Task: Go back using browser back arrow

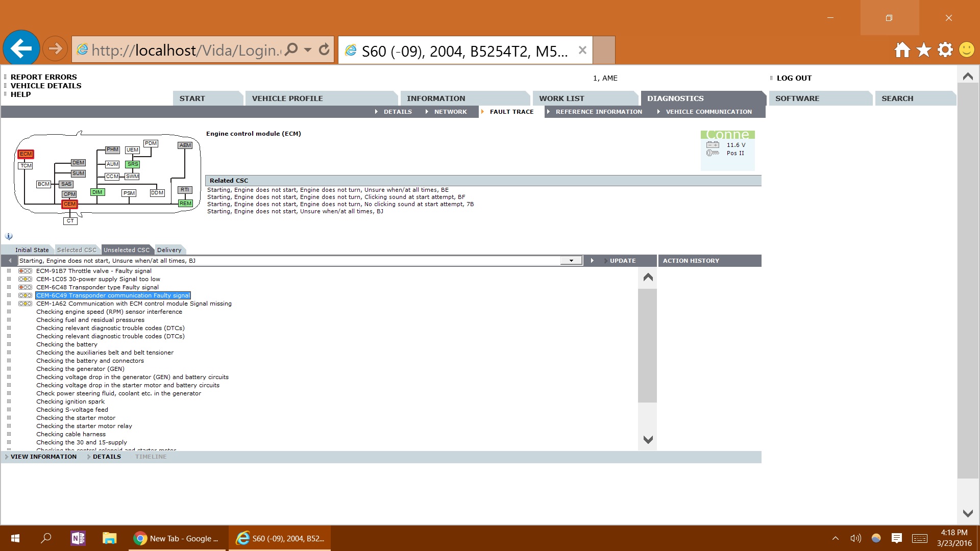Action: [21, 49]
